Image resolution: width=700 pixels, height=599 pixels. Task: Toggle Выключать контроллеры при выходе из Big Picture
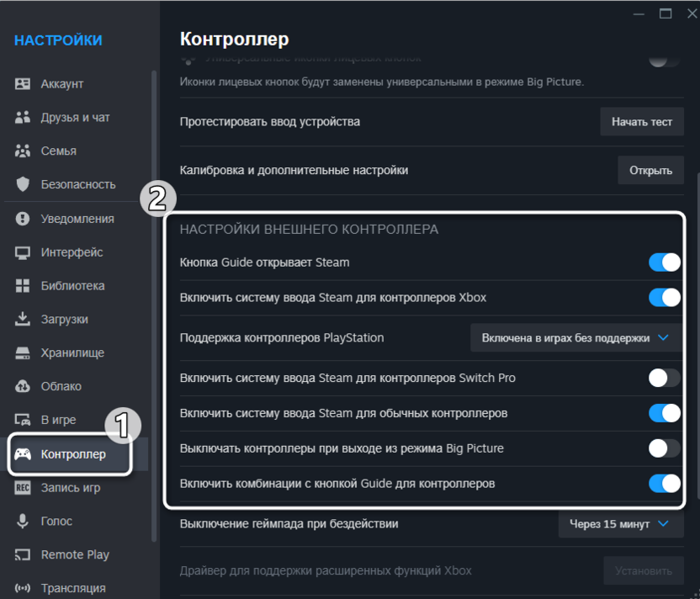click(x=664, y=448)
